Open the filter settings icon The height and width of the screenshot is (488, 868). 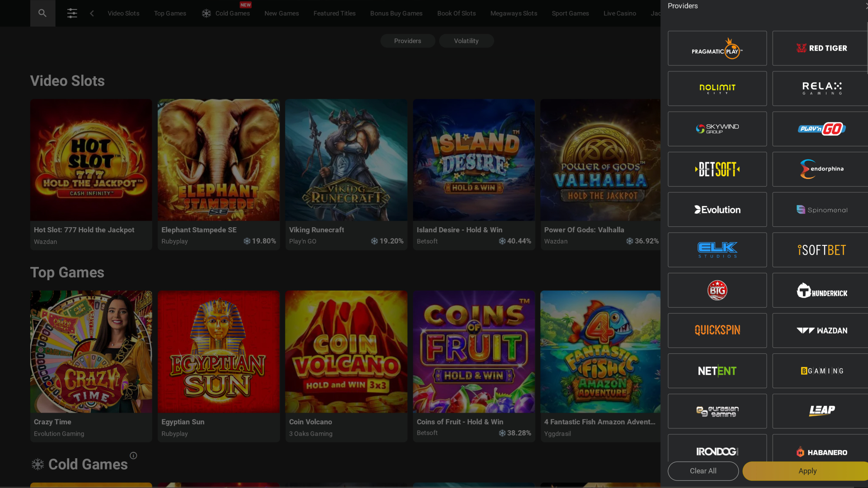coord(72,13)
